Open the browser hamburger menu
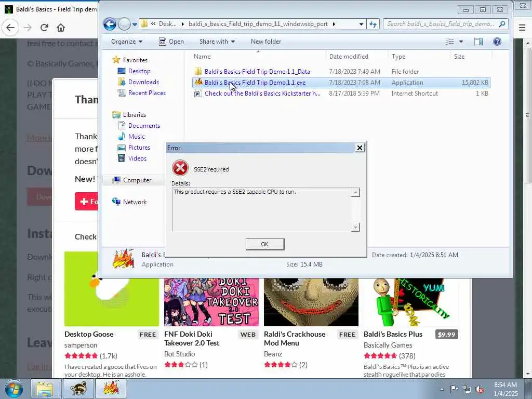 [522, 28]
